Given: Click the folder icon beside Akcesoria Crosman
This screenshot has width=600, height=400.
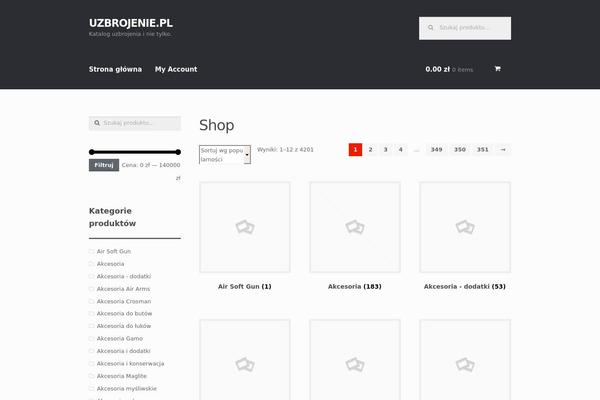Looking at the screenshot, I should click(x=92, y=300).
